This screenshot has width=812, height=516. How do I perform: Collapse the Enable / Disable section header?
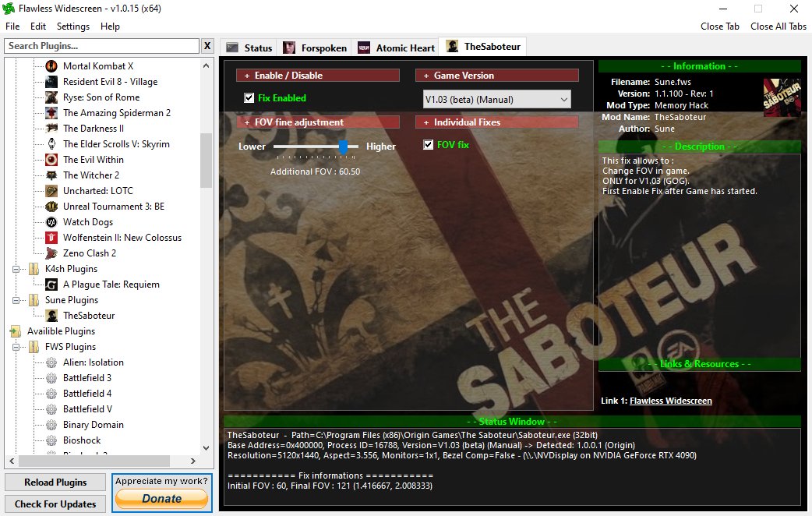[x=318, y=76]
